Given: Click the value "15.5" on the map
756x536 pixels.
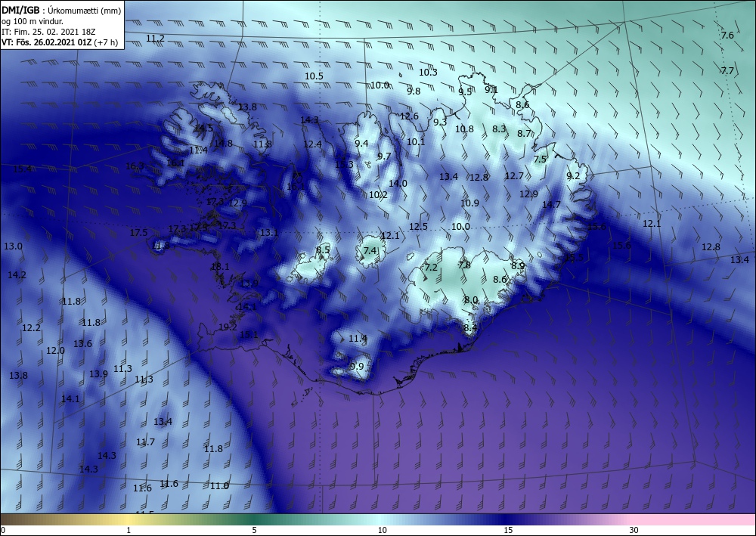Looking at the screenshot, I should coord(574,258).
